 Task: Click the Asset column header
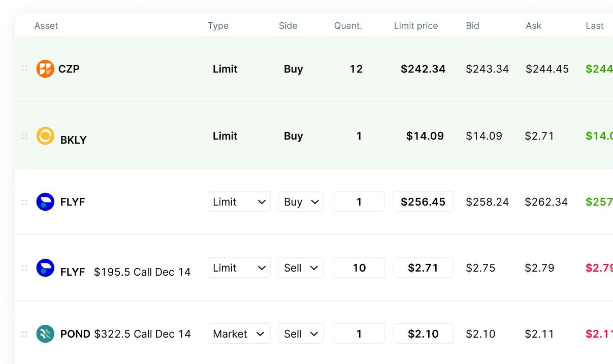(x=46, y=26)
